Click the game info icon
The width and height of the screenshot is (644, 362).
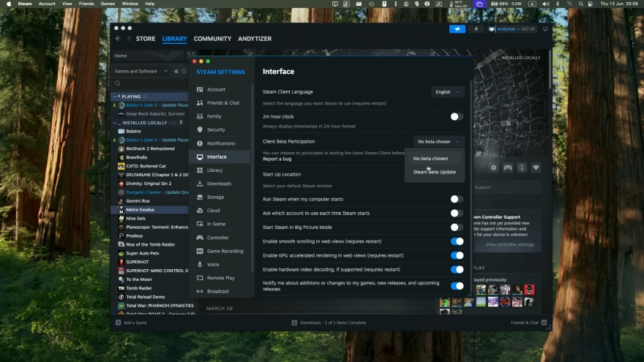522,167
